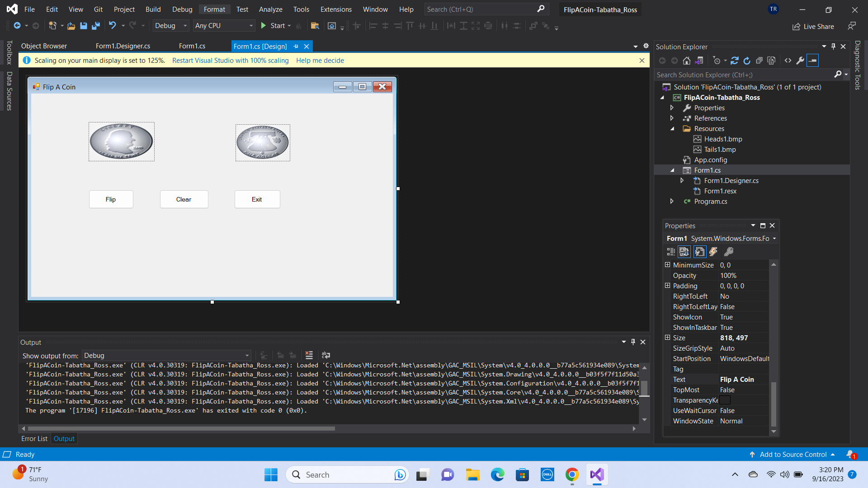Click Collapse All in Solution Explorer
This screenshot has height=488, width=868.
click(x=759, y=61)
